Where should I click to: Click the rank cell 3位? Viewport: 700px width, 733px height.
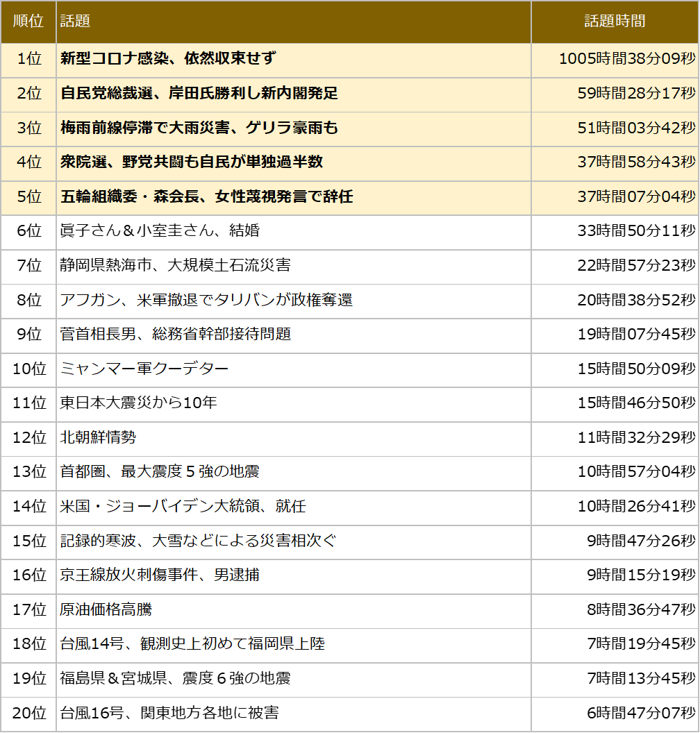(29, 128)
